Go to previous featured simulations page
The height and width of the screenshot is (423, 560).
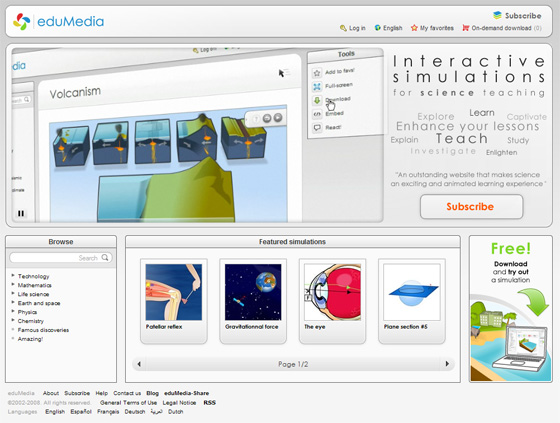pos(139,364)
